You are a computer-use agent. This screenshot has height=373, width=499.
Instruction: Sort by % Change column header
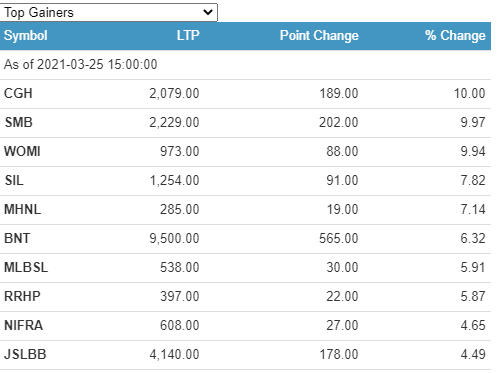pyautogui.click(x=455, y=35)
